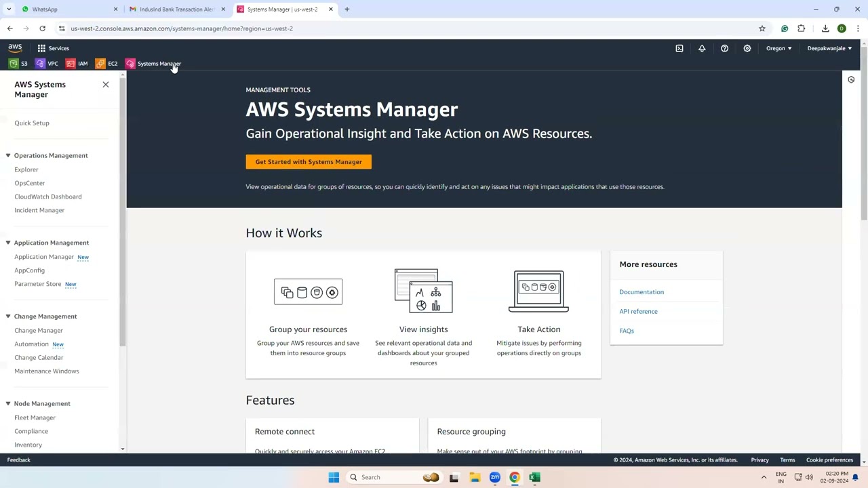
Task: Open the notifications bell
Action: 702,48
